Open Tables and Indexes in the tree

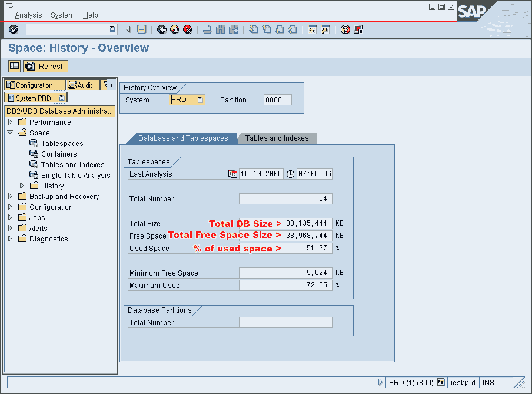pyautogui.click(x=72, y=164)
